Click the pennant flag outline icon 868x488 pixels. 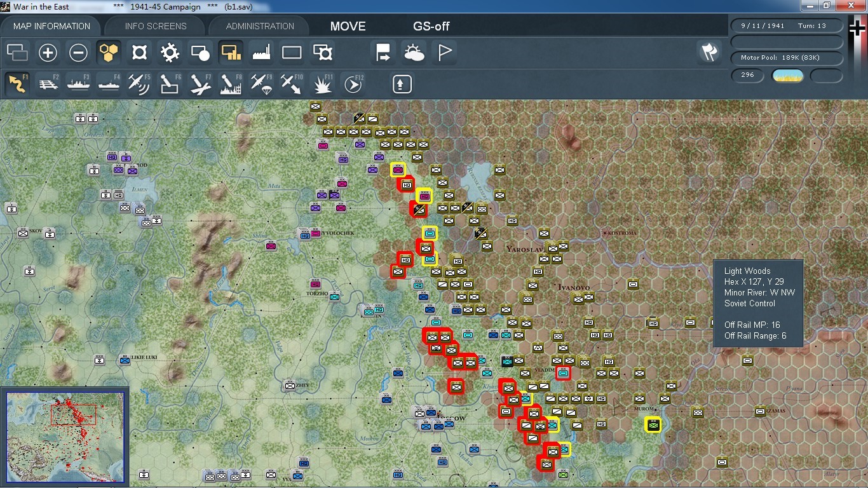tap(444, 53)
